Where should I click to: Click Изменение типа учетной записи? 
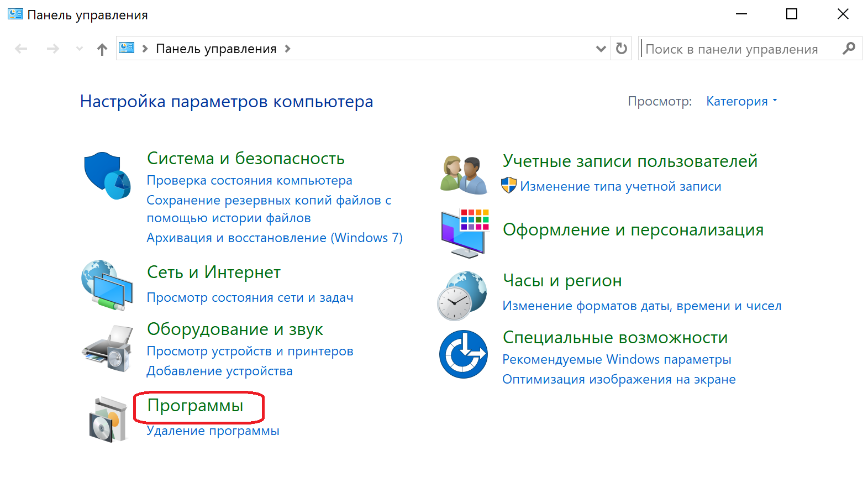620,186
